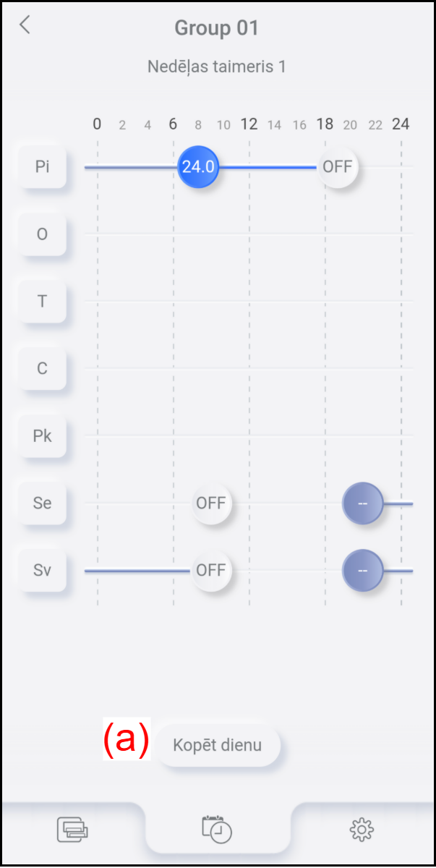Image resolution: width=436 pixels, height=868 pixels.
Task: Open the group devices tab icon
Action: (72, 829)
